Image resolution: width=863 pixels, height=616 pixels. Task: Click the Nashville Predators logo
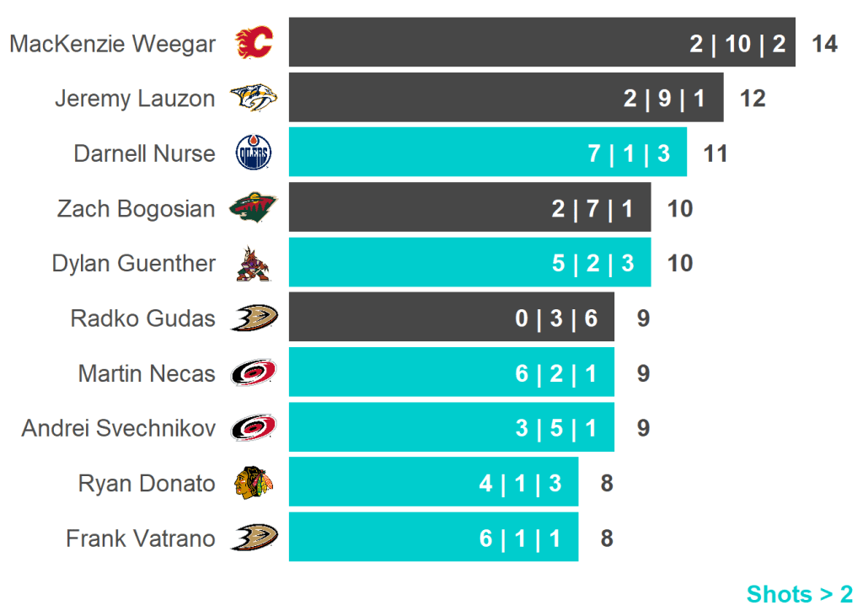[x=254, y=98]
